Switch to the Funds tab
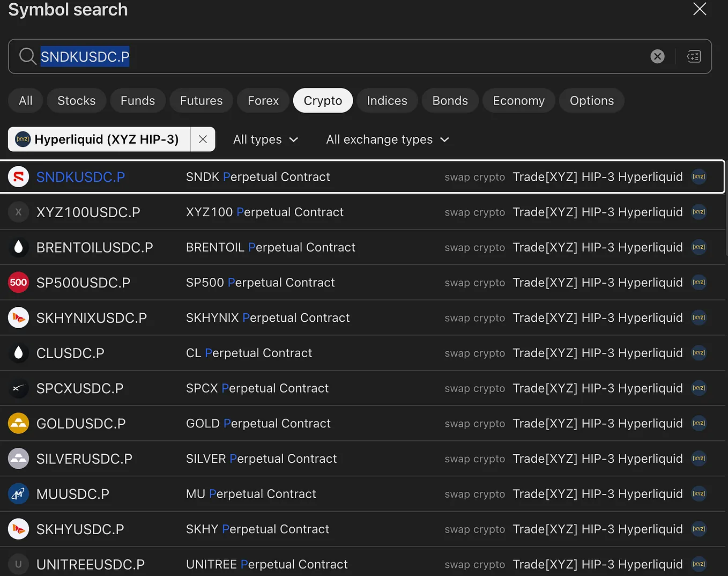This screenshot has width=728, height=576. click(138, 101)
